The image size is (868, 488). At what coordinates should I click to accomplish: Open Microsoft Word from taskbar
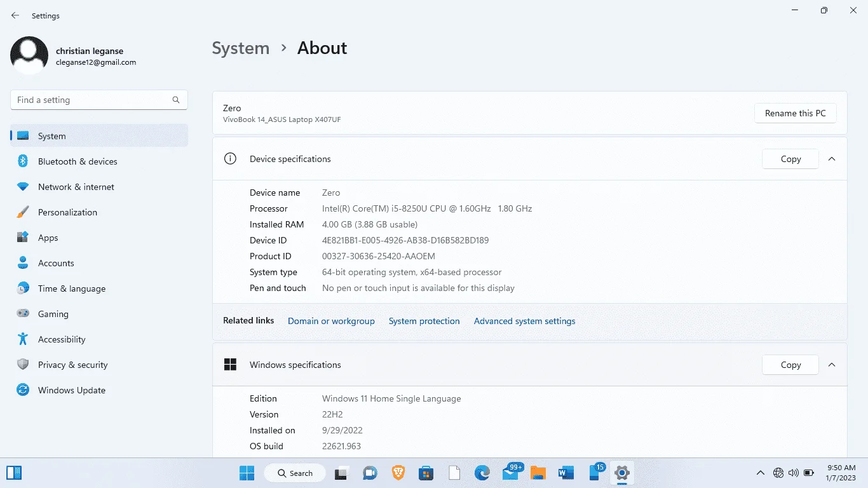(x=566, y=473)
